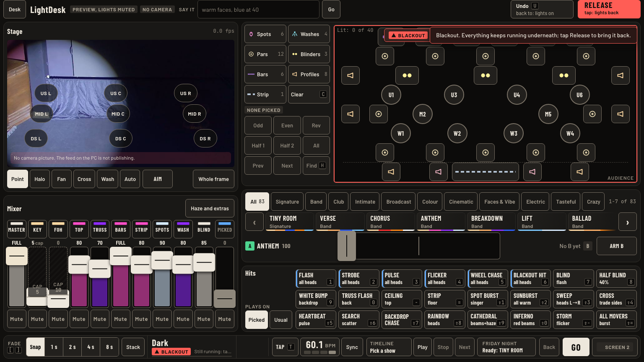Select the Strip fixture group
The image size is (644, 362).
coord(265,95)
